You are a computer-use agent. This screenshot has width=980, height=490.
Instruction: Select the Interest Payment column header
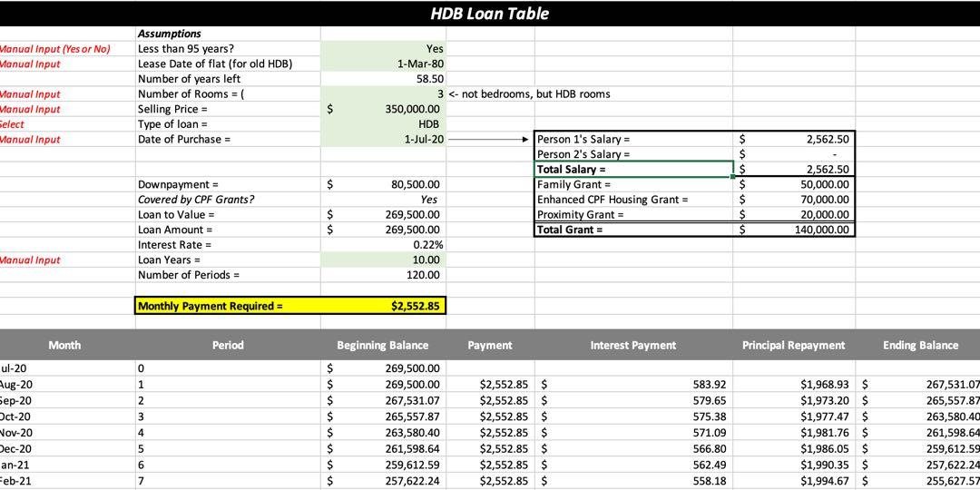[633, 345]
